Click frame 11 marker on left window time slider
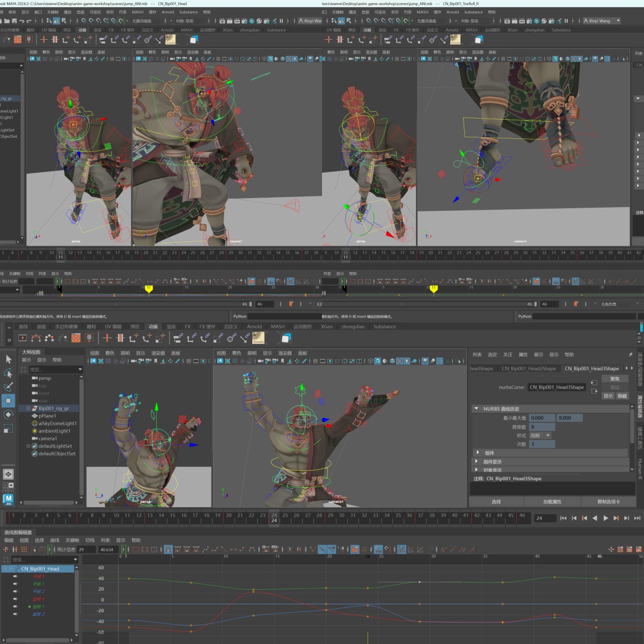Viewport: 644px width, 644px height. coord(61,255)
